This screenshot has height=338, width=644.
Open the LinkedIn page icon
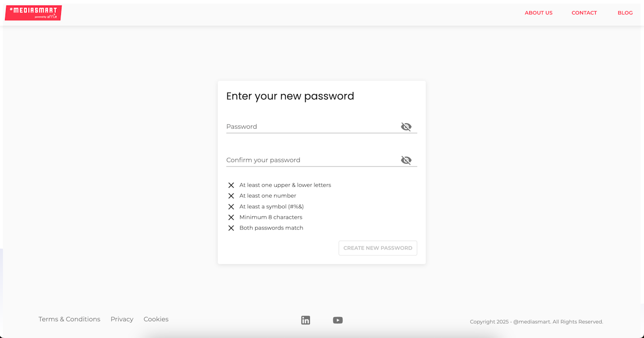[305, 320]
